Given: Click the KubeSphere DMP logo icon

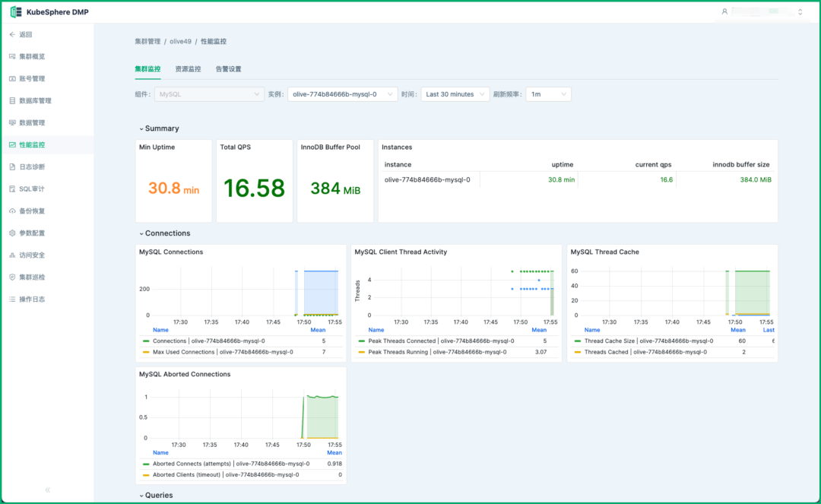Looking at the screenshot, I should click(x=16, y=12).
